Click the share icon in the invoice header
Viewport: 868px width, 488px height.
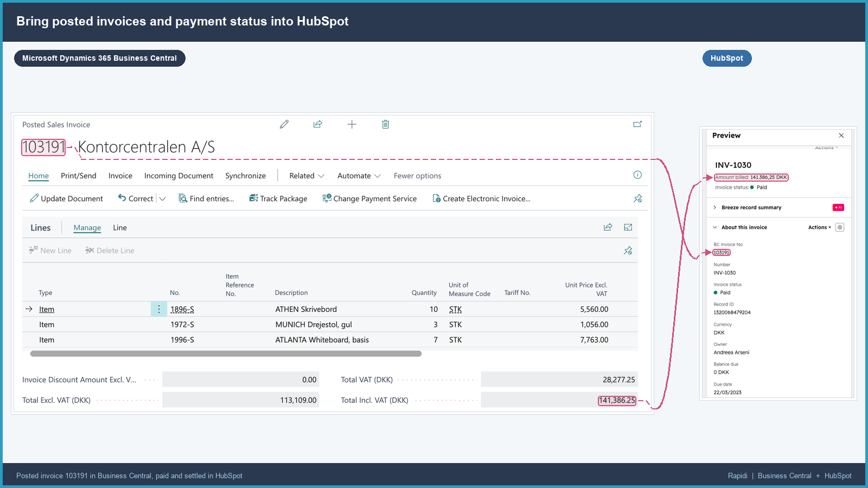(318, 124)
